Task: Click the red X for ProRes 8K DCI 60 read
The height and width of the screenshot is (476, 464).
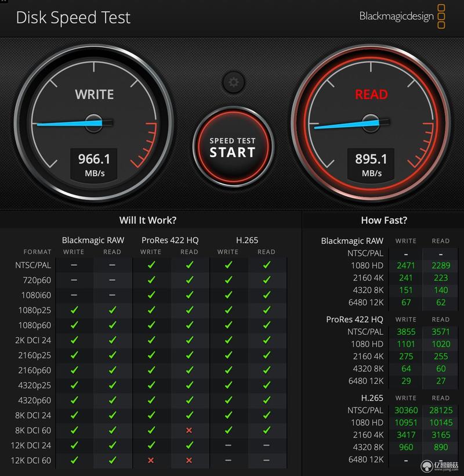Action: pyautogui.click(x=189, y=430)
